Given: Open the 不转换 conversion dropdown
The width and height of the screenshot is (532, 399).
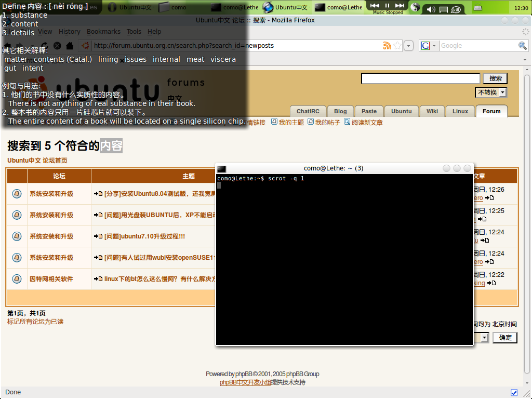Looking at the screenshot, I should coord(491,92).
